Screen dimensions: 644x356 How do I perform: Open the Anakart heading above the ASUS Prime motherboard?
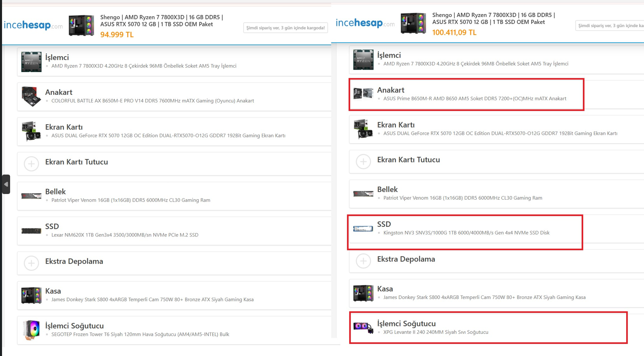[x=391, y=90]
